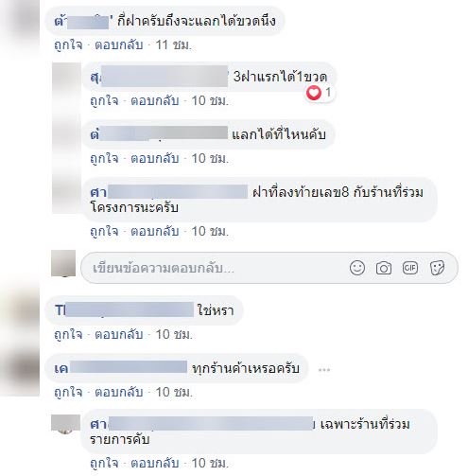Like the comment ทุกร้านค้าเหรอครับ
This screenshot has height=476, width=468.
[x=68, y=393]
